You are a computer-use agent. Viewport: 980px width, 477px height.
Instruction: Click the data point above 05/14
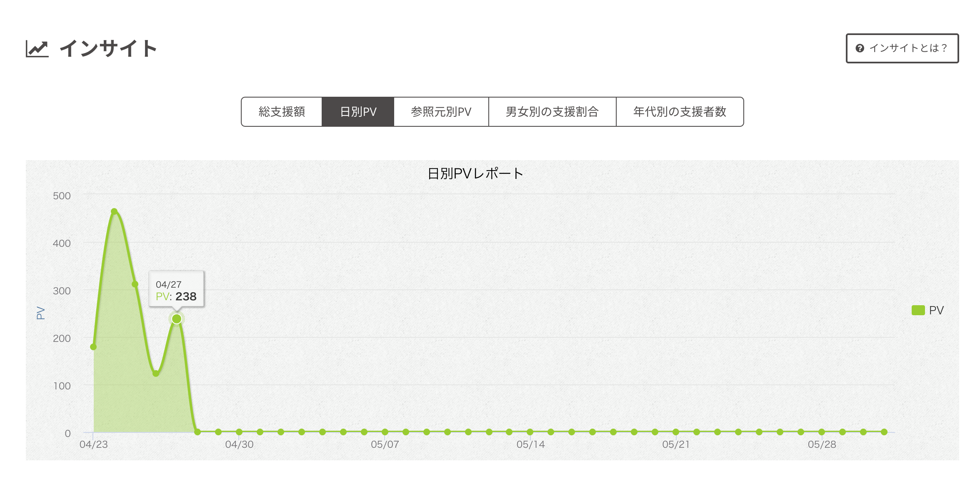(530, 432)
